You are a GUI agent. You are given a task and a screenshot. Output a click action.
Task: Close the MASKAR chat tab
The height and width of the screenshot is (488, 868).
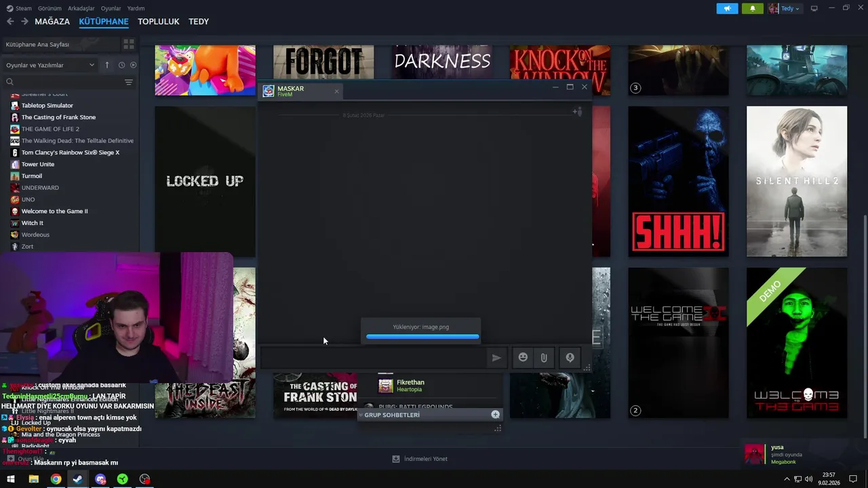point(336,91)
